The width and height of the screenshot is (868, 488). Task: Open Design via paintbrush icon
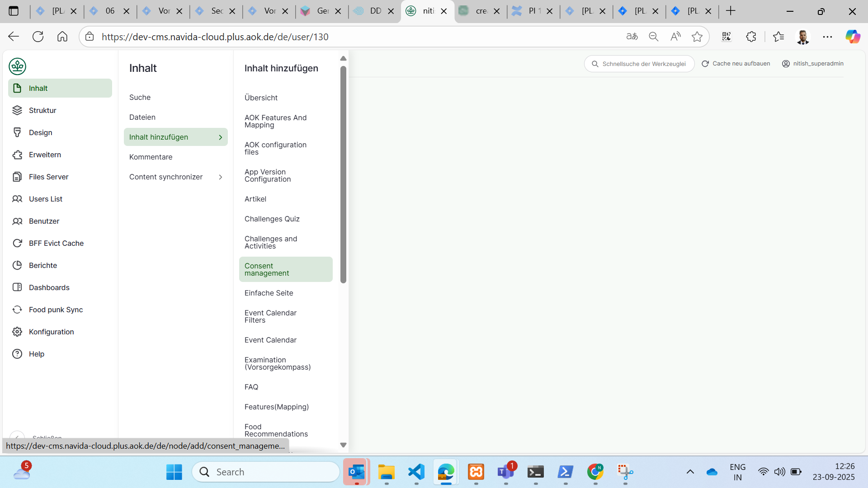(x=17, y=132)
